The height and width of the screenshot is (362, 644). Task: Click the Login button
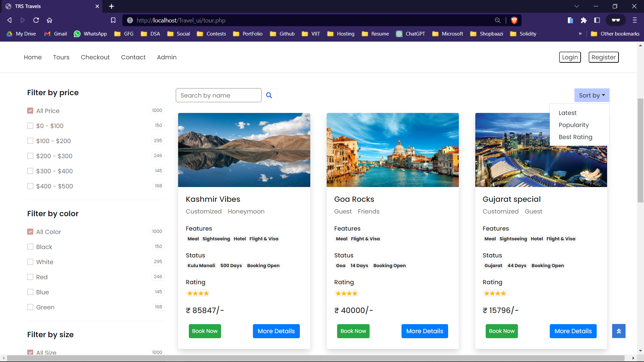click(x=570, y=57)
